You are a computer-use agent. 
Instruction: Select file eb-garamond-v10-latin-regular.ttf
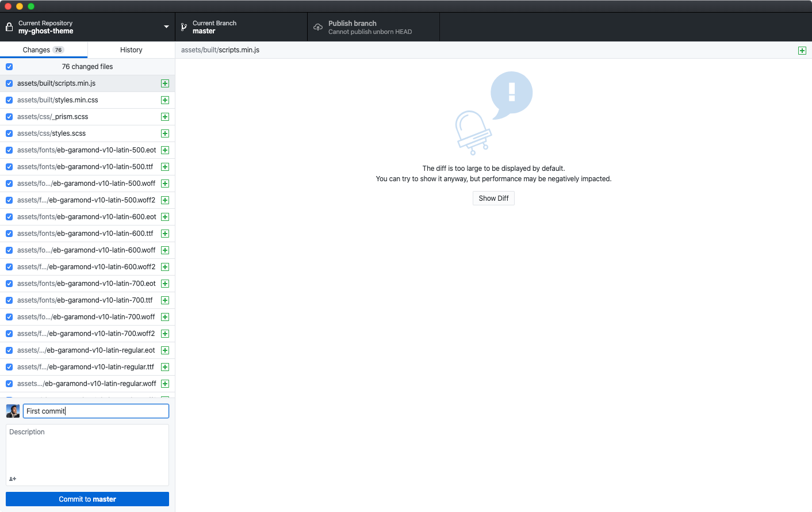(87, 367)
